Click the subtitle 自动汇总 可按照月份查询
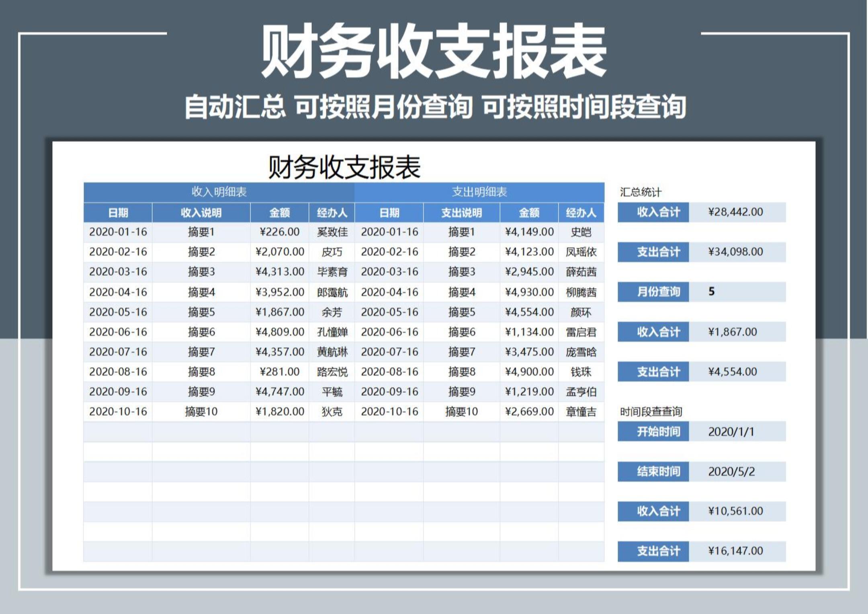The width and height of the screenshot is (868, 614). click(x=328, y=107)
